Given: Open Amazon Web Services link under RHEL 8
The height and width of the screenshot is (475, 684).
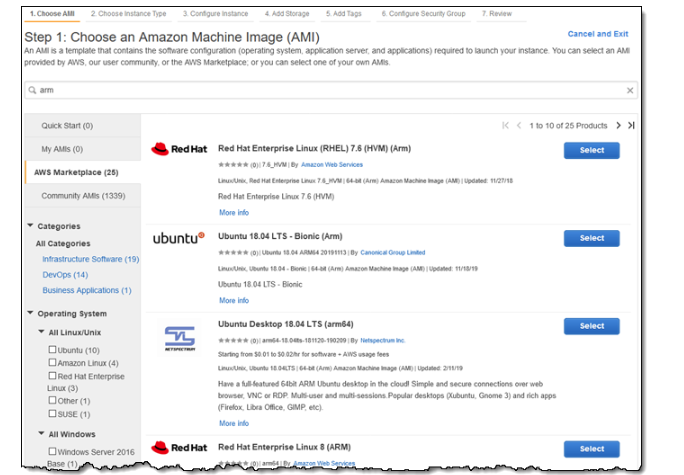Looking at the screenshot, I should (x=324, y=463).
